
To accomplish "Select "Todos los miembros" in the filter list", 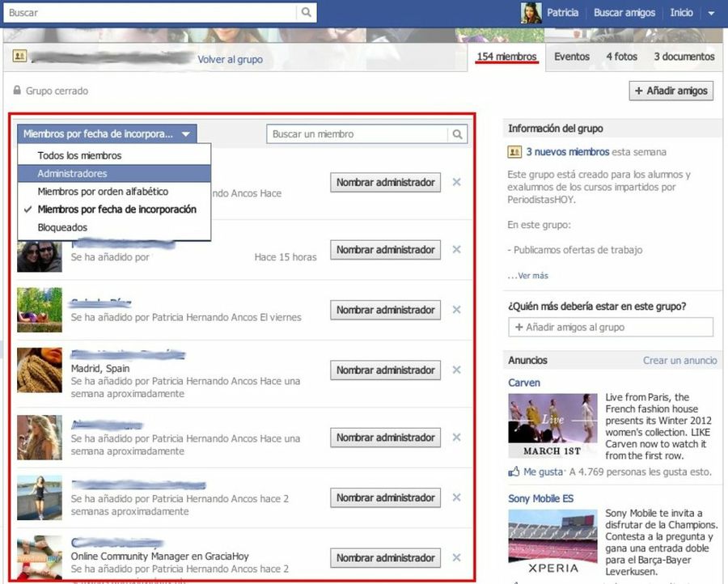I will [81, 154].
